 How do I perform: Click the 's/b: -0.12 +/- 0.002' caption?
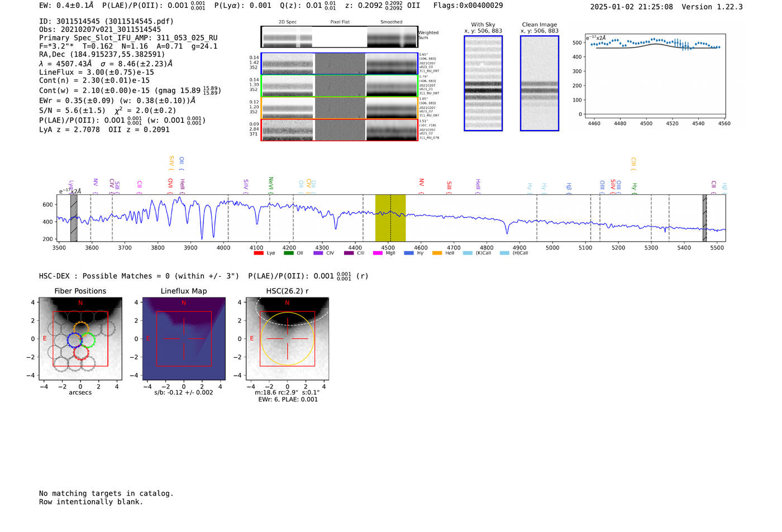click(x=184, y=392)
